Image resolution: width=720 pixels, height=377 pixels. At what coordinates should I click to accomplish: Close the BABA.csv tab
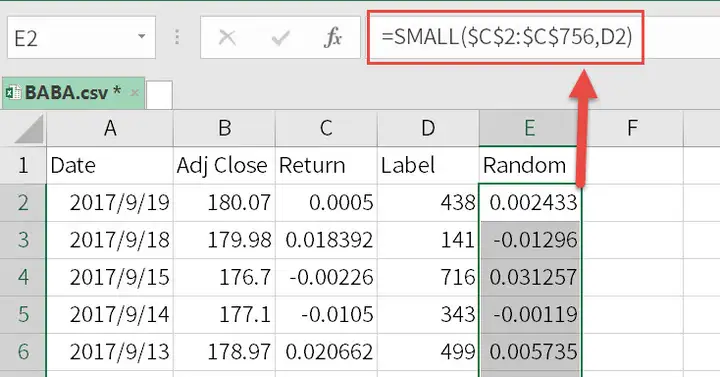(x=135, y=93)
